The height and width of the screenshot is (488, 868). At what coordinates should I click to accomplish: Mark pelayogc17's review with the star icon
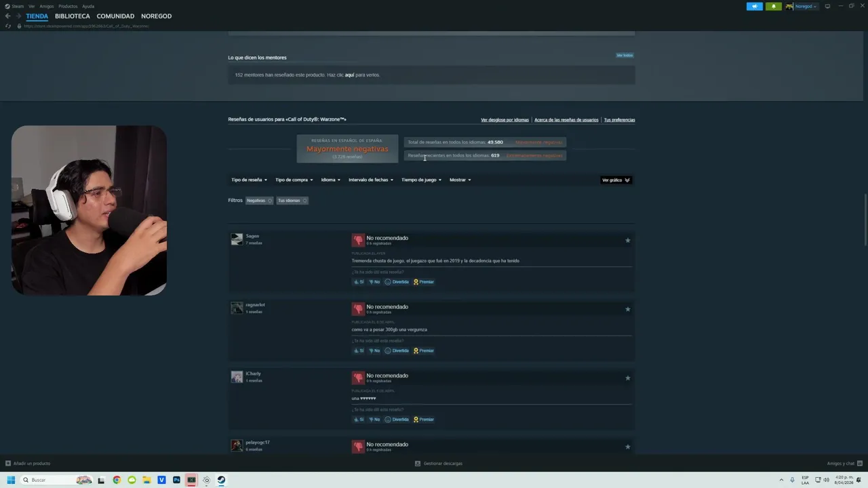(627, 447)
